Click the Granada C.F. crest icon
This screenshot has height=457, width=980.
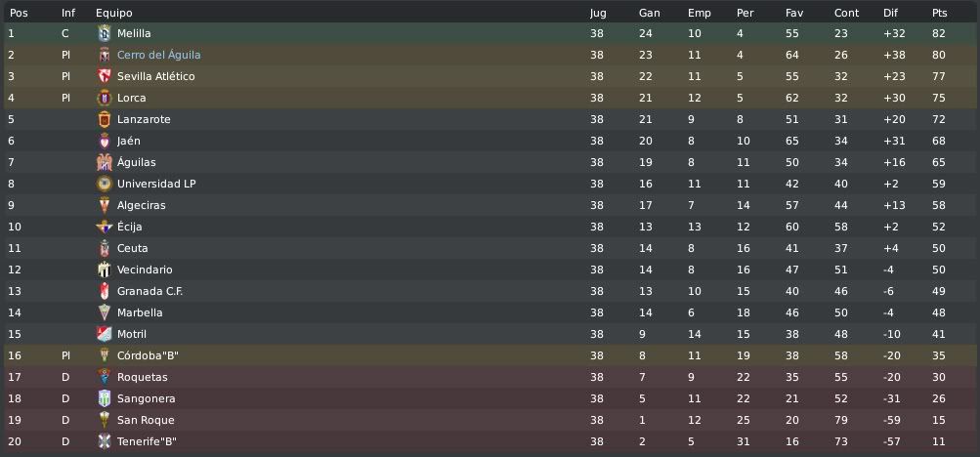[105, 291]
